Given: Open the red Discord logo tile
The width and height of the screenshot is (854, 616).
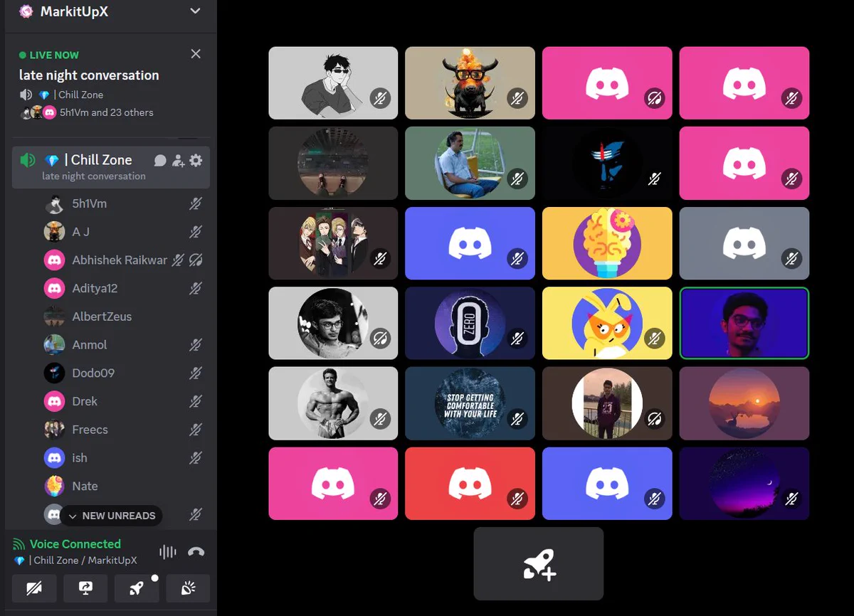Looking at the screenshot, I should pyautogui.click(x=470, y=484).
